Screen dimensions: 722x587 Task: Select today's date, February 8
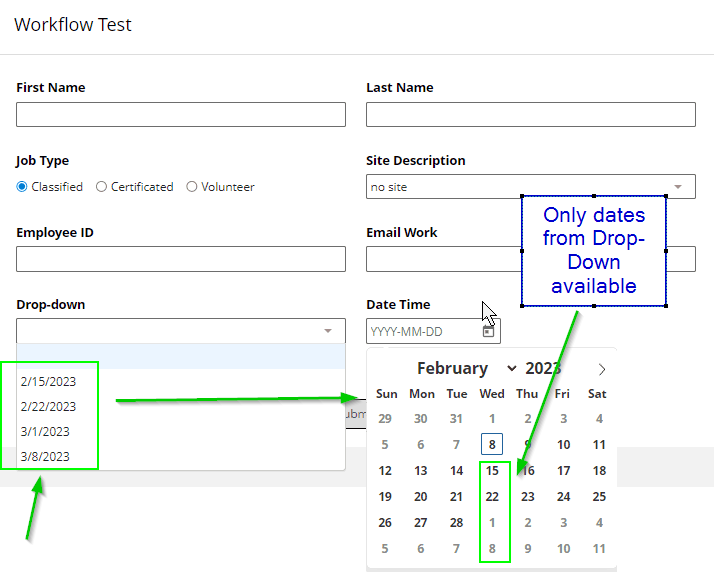pos(492,444)
